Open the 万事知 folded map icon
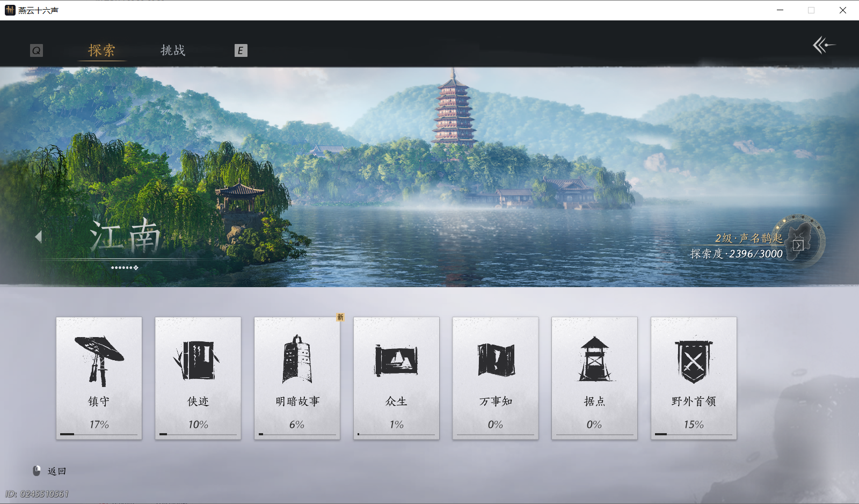This screenshot has height=504, width=859. [x=496, y=360]
